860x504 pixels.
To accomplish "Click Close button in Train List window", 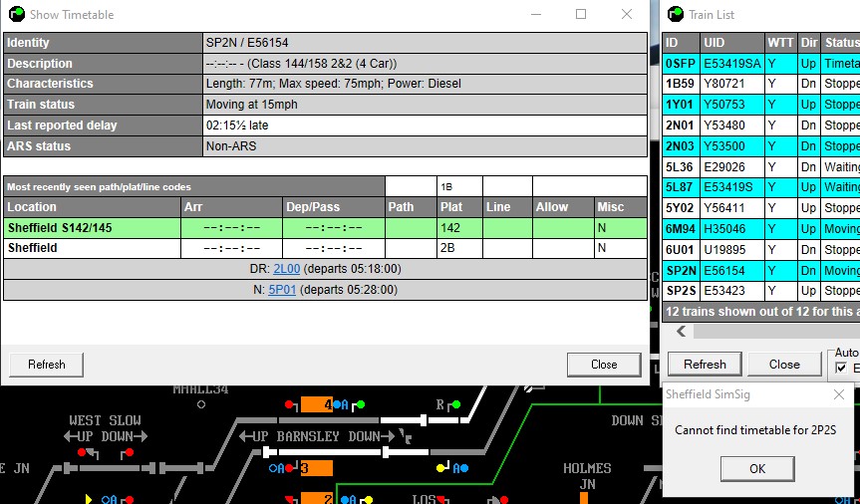I will [x=784, y=365].
